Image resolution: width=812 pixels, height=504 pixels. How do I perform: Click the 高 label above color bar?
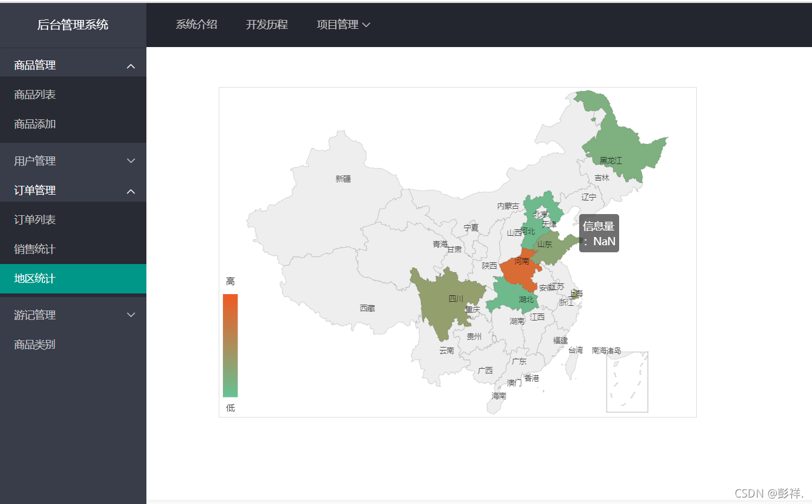(230, 282)
